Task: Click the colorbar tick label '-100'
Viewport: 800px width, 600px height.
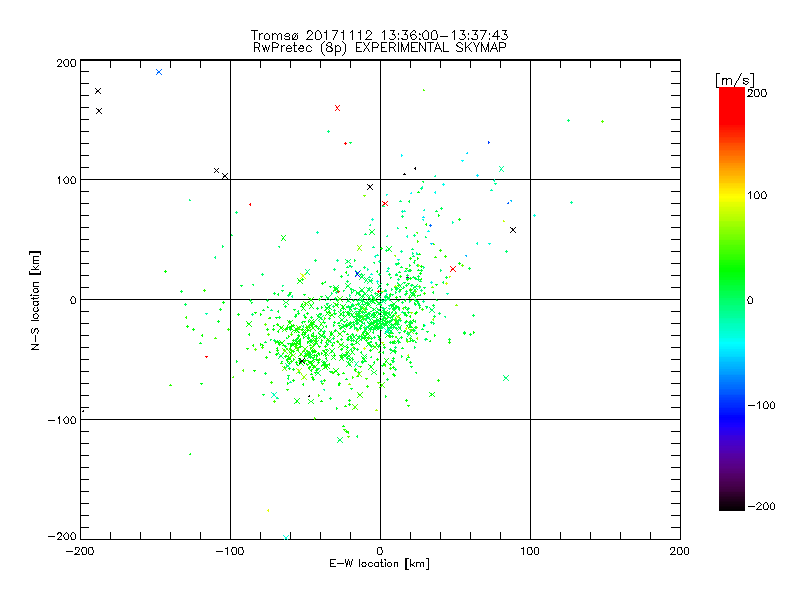Action: coord(761,405)
